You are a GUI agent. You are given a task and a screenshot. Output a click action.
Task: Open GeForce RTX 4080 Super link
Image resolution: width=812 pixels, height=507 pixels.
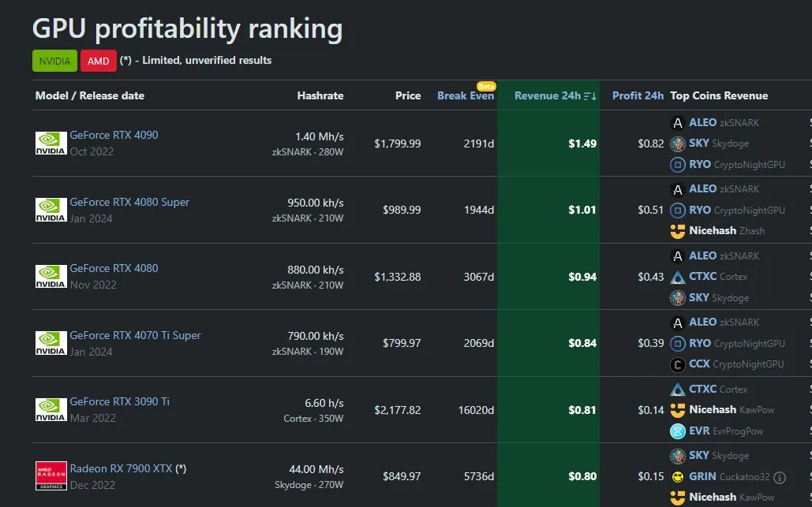[x=129, y=202]
